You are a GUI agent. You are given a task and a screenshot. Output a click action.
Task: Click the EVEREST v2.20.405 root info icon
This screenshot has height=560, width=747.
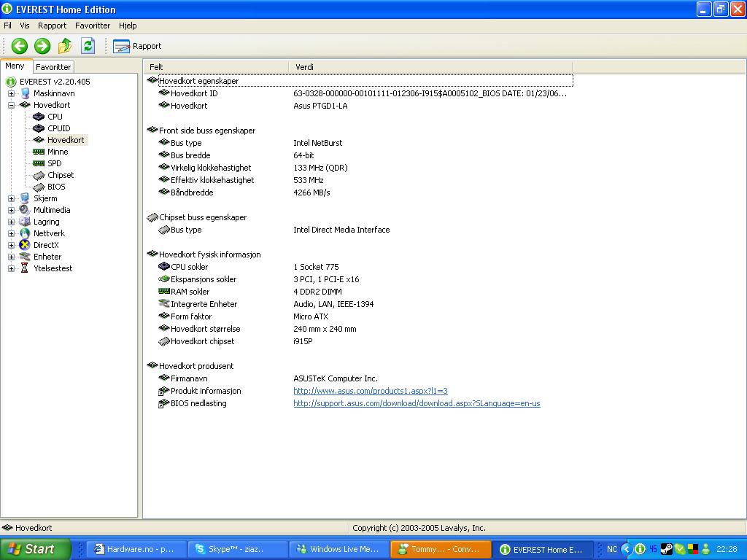(11, 82)
